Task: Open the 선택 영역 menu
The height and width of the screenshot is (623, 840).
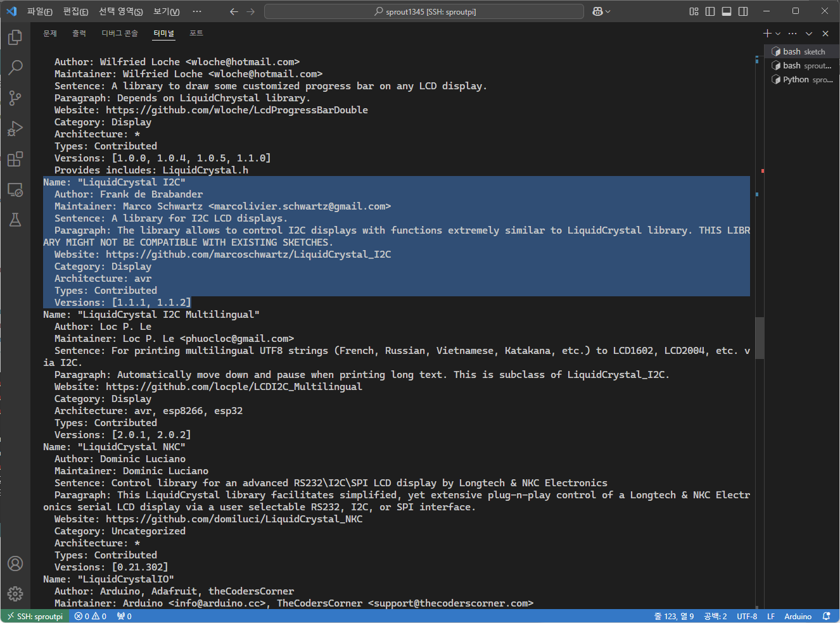Action: pos(120,11)
